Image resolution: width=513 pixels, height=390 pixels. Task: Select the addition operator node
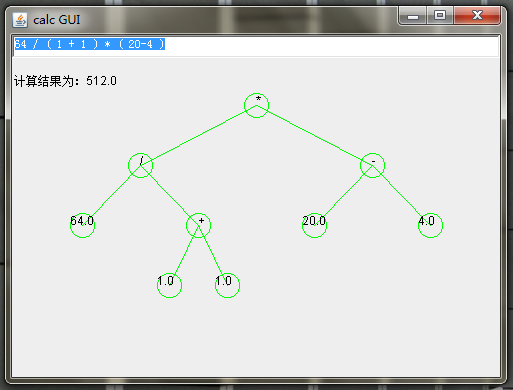click(x=198, y=225)
